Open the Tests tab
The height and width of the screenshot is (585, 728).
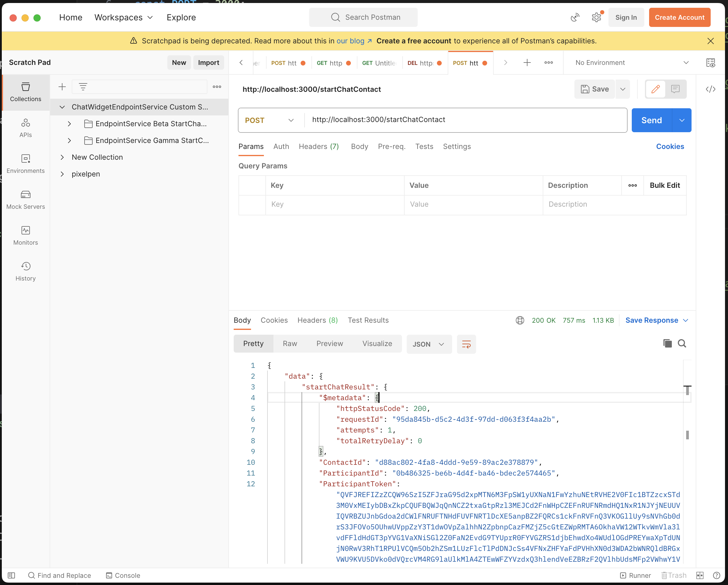pos(424,146)
